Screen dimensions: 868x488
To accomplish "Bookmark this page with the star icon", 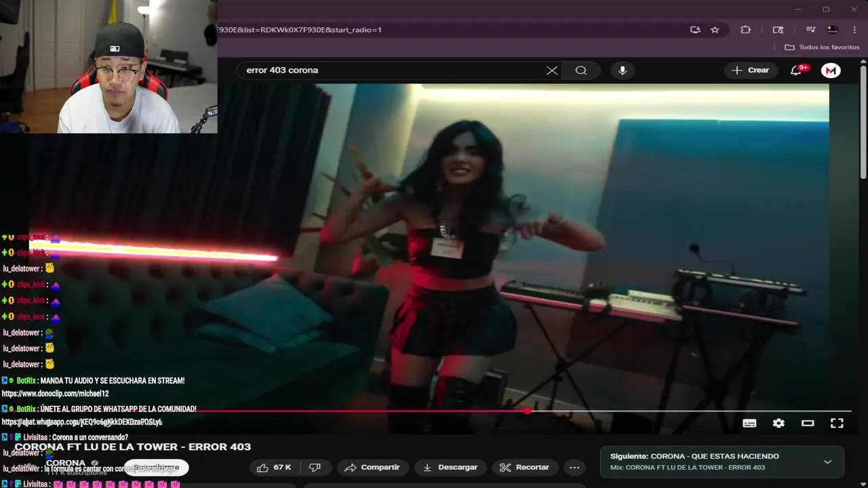I will click(715, 30).
